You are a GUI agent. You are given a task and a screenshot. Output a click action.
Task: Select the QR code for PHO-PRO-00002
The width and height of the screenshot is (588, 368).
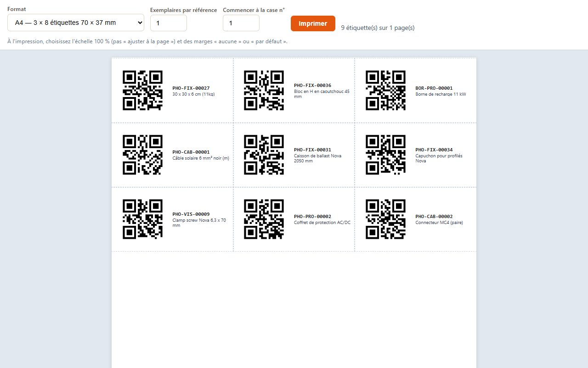click(x=264, y=219)
